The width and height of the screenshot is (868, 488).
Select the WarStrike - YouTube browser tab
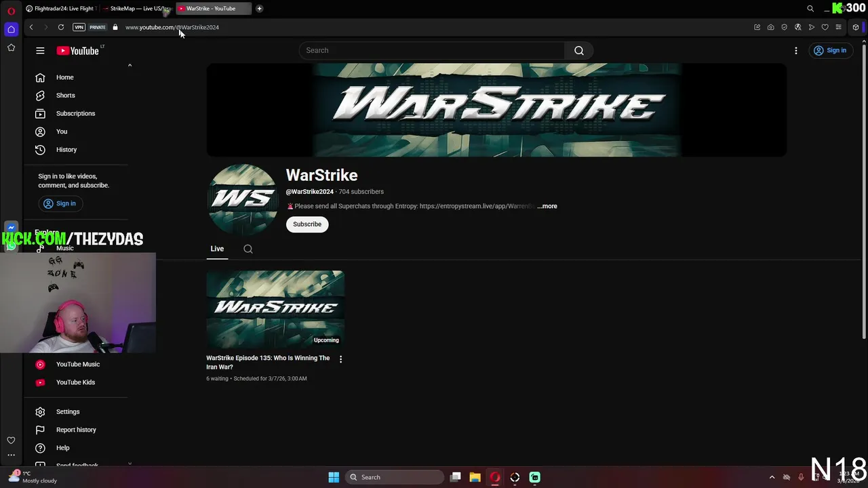point(213,8)
